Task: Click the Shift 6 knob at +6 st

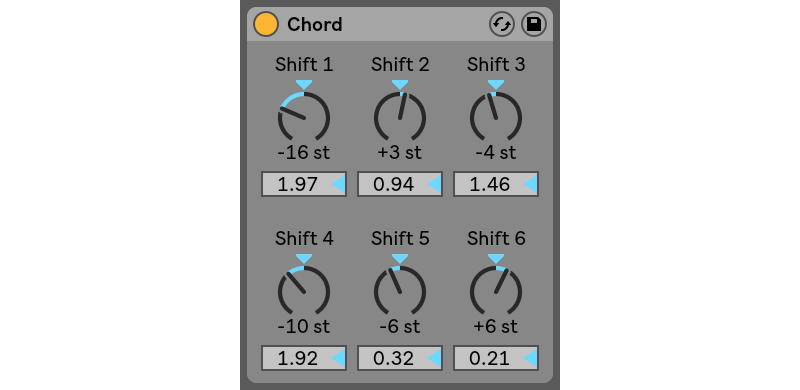Action: tap(496, 290)
